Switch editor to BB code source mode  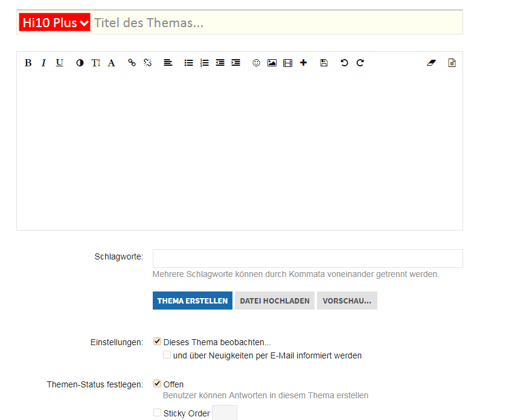pos(452,63)
